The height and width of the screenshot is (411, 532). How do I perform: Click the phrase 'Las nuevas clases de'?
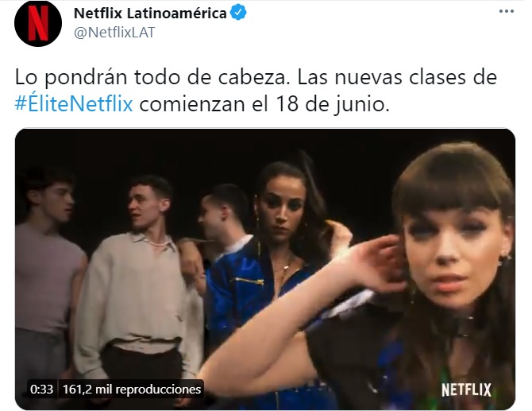(x=397, y=77)
